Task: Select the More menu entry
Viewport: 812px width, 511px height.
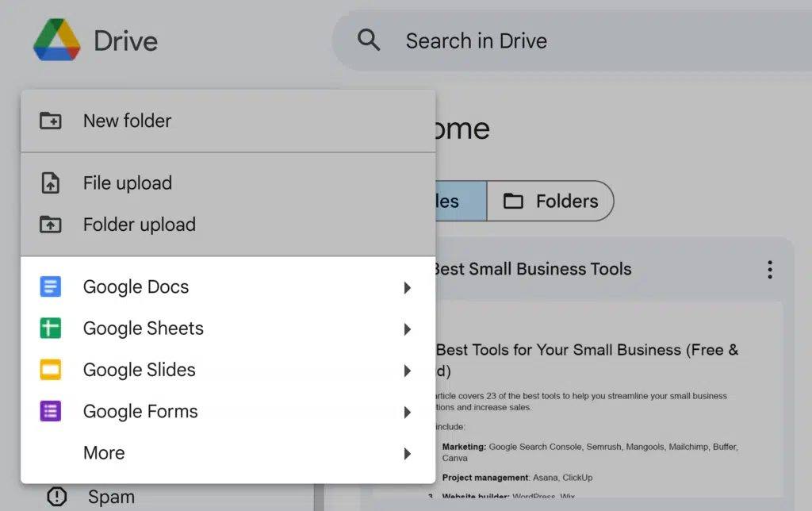Action: point(104,453)
